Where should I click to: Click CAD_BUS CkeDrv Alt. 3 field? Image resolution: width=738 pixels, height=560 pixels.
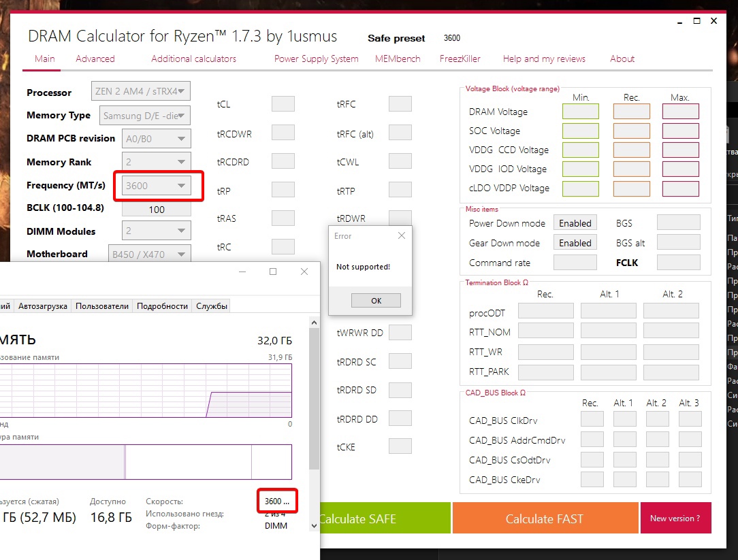click(690, 479)
